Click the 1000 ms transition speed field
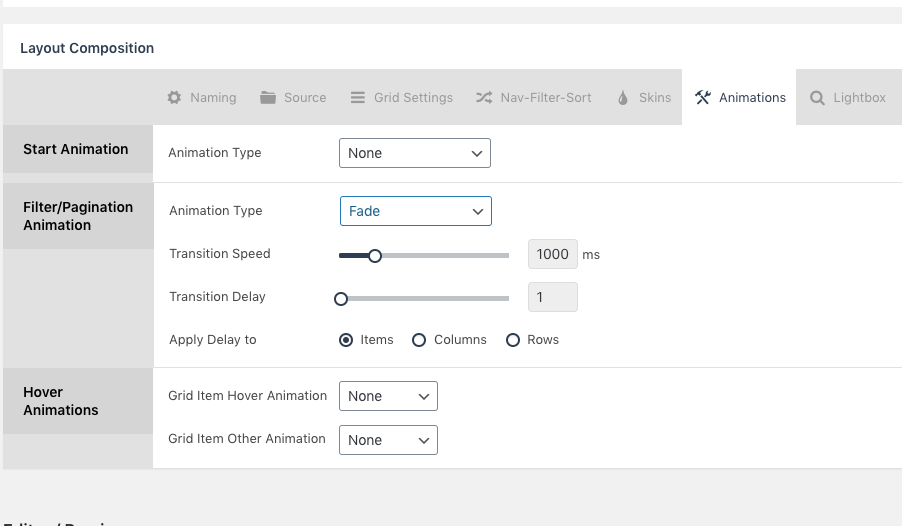 point(552,254)
